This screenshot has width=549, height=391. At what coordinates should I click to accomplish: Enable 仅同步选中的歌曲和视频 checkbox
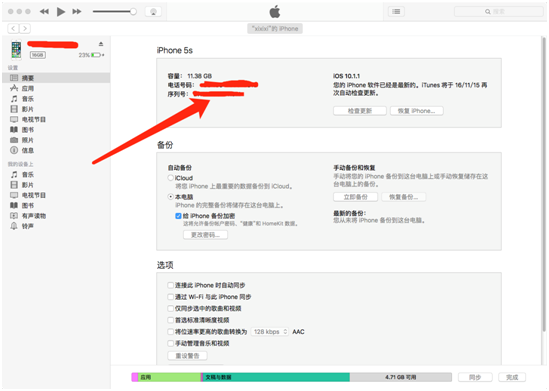point(171,308)
